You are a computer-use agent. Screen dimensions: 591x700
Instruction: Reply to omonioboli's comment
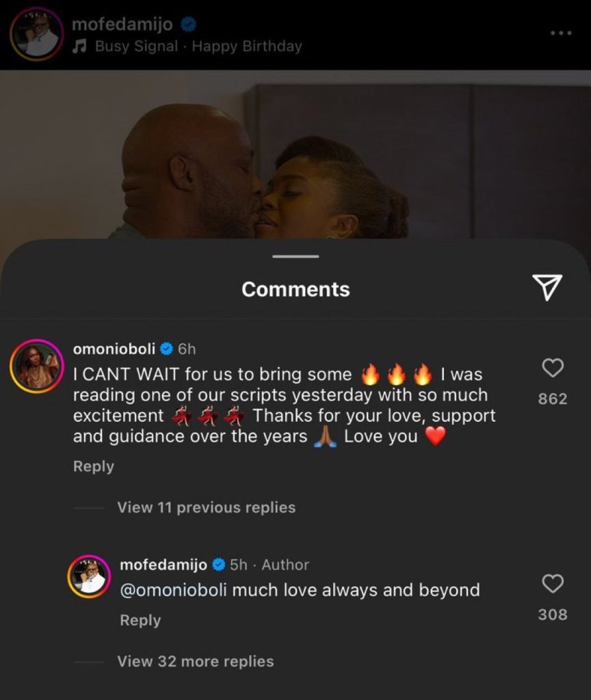click(x=94, y=466)
